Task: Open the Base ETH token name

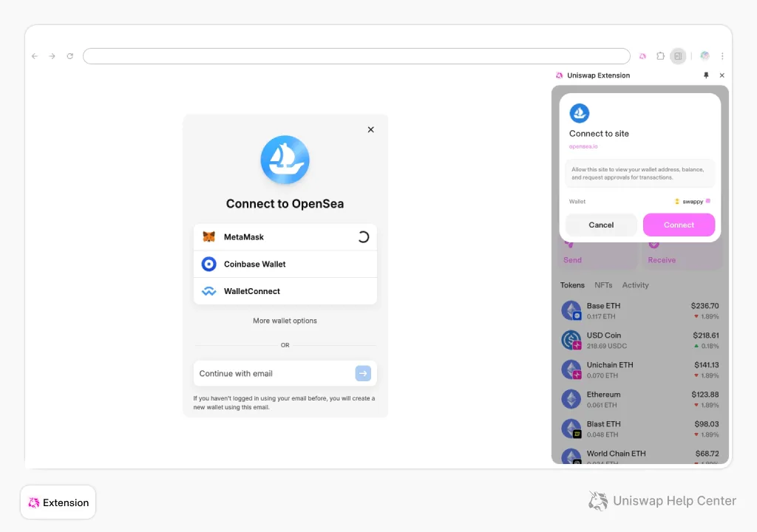Action: (603, 306)
